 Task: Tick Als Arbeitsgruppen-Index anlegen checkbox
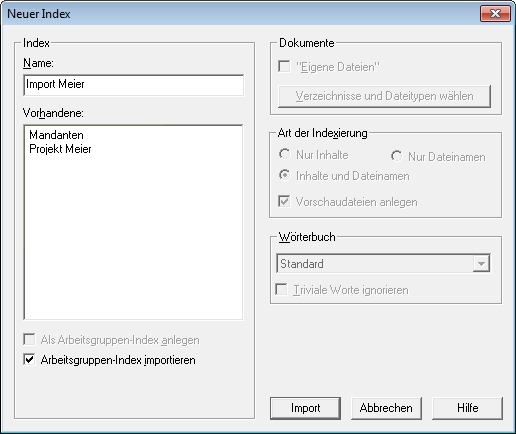click(x=29, y=340)
